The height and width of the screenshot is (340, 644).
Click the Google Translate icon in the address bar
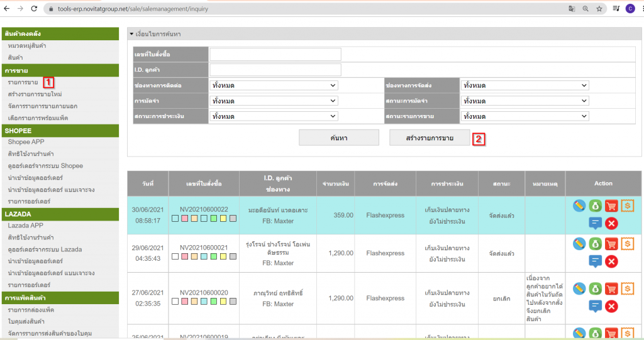(572, 9)
